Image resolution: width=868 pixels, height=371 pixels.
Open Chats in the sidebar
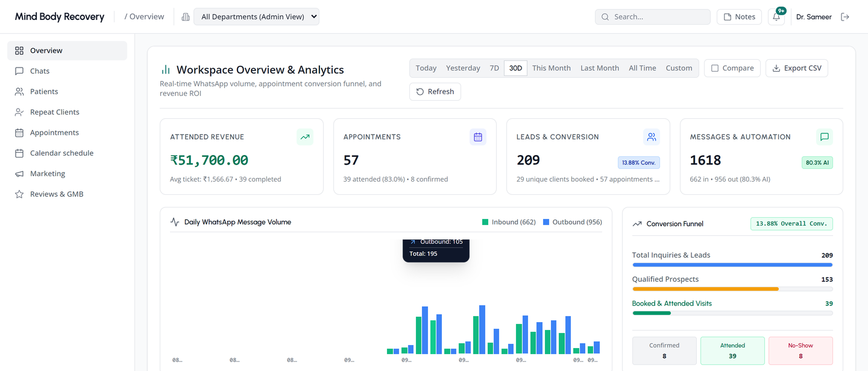tap(67, 71)
